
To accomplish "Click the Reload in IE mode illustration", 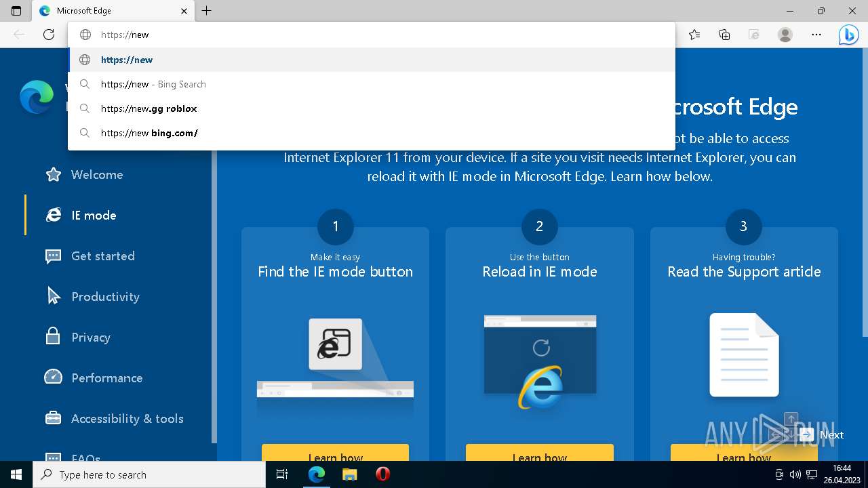I will click(x=540, y=362).
